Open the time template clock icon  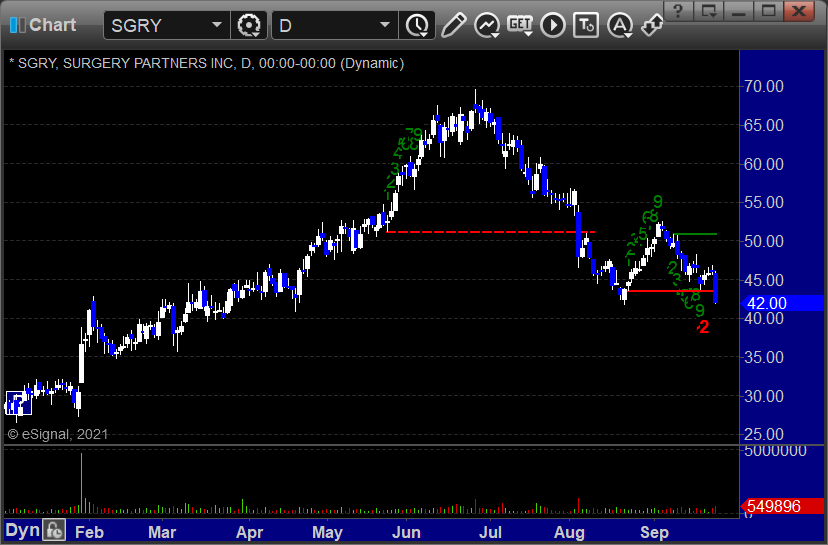tap(417, 25)
